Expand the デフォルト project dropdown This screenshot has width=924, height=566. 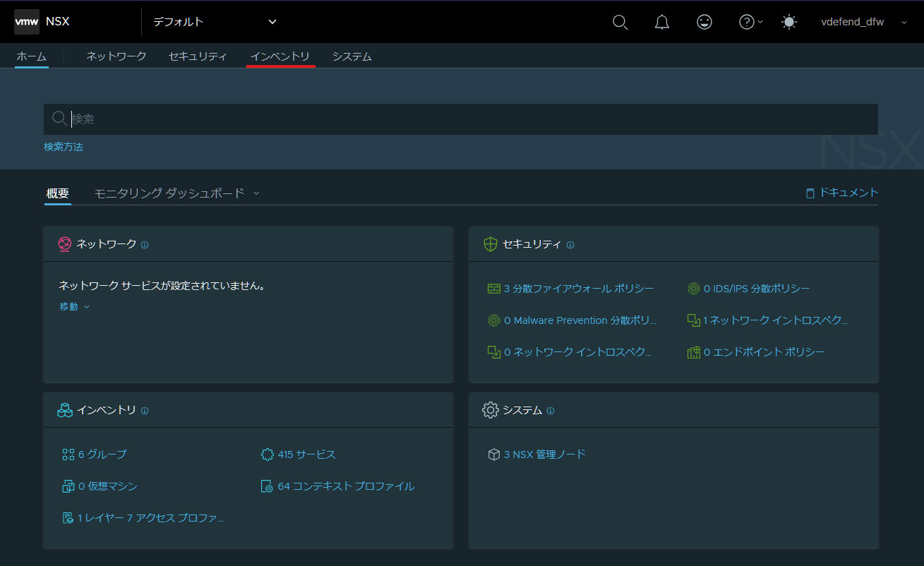tap(215, 22)
